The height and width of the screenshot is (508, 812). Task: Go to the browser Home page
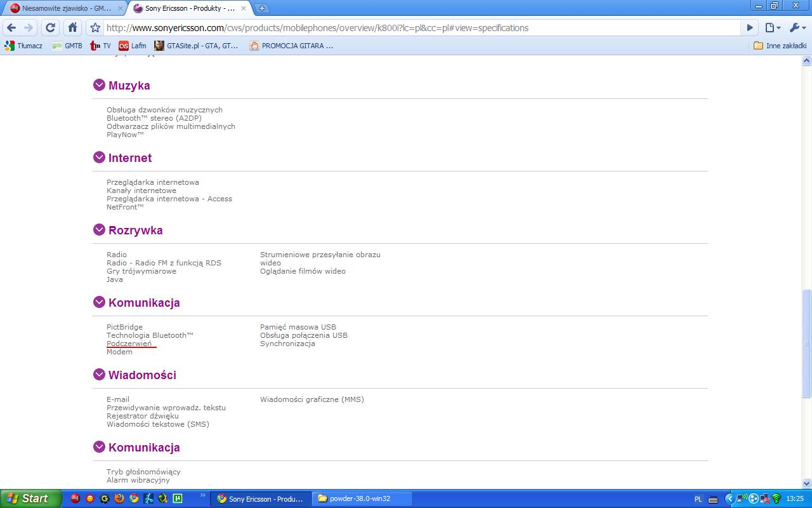[73, 28]
